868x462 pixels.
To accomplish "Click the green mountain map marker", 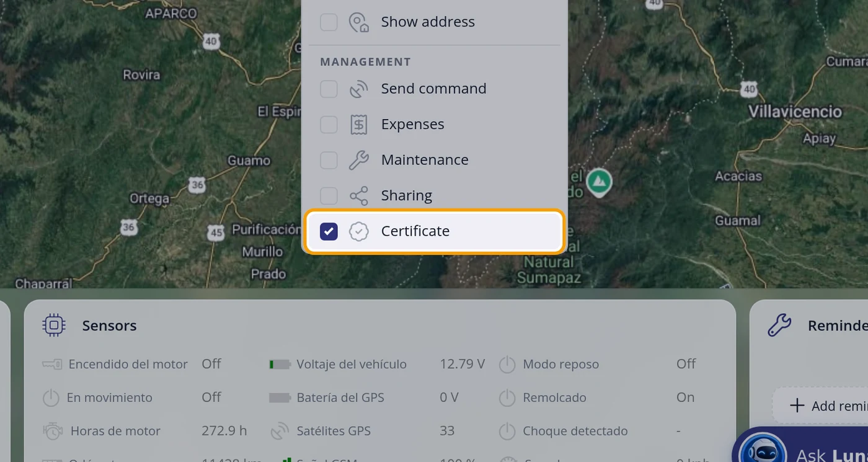I will coord(598,182).
